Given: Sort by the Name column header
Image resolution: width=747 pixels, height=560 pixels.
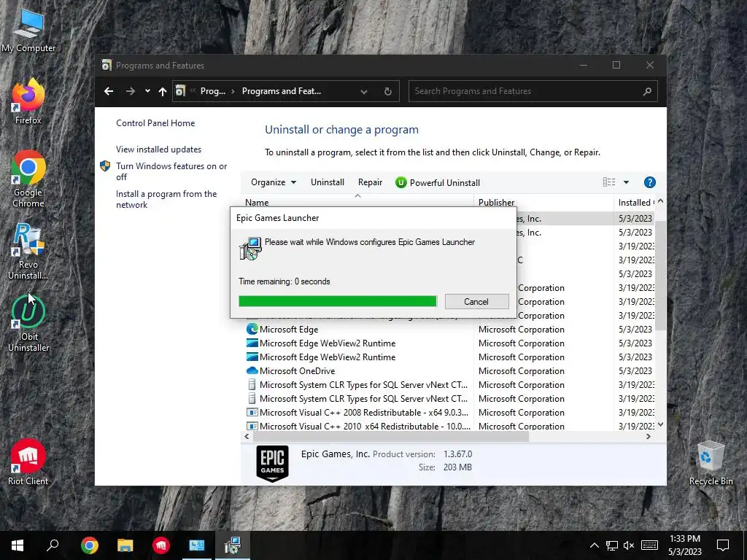Looking at the screenshot, I should click(x=357, y=202).
